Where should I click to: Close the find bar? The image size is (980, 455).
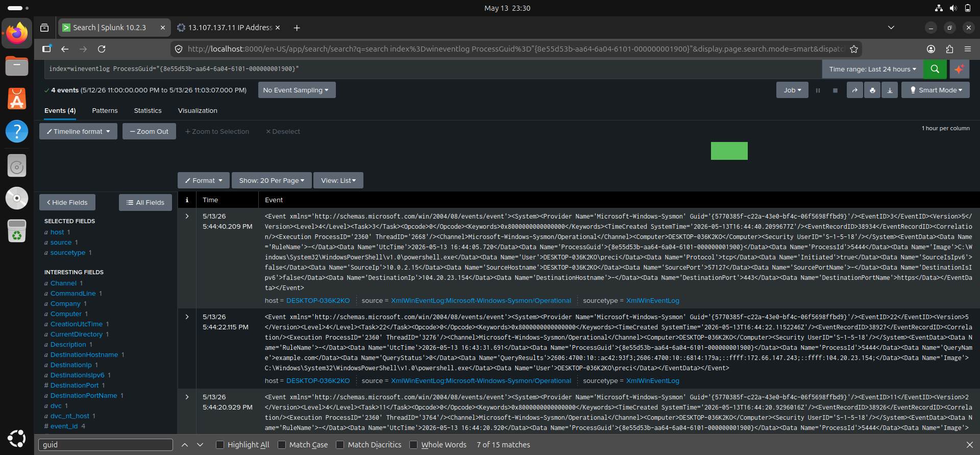pyautogui.click(x=969, y=445)
